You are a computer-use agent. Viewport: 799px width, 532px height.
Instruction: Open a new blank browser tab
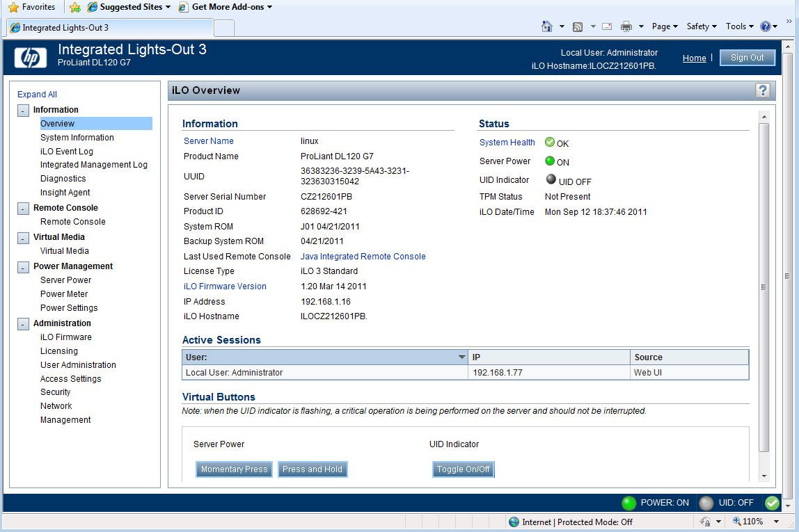pyautogui.click(x=224, y=28)
